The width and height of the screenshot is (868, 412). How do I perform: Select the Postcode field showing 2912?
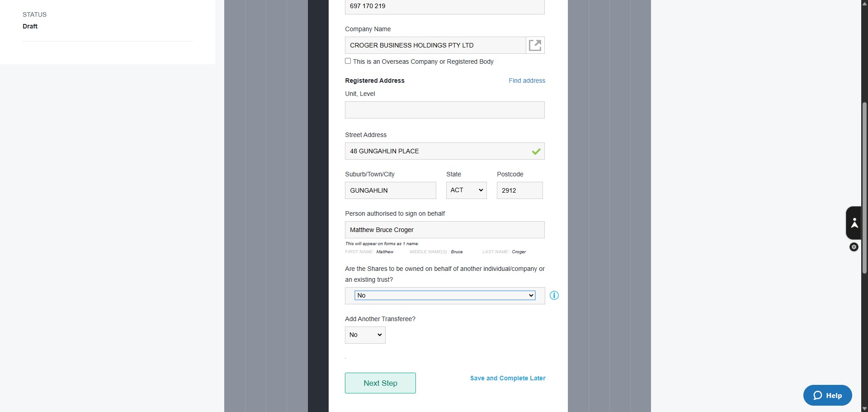[x=520, y=190]
